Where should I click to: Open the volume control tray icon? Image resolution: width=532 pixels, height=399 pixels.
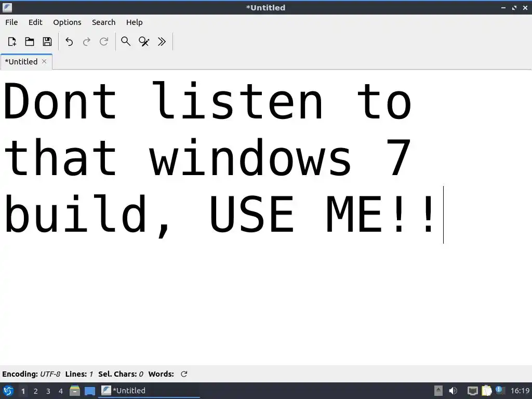click(453, 391)
